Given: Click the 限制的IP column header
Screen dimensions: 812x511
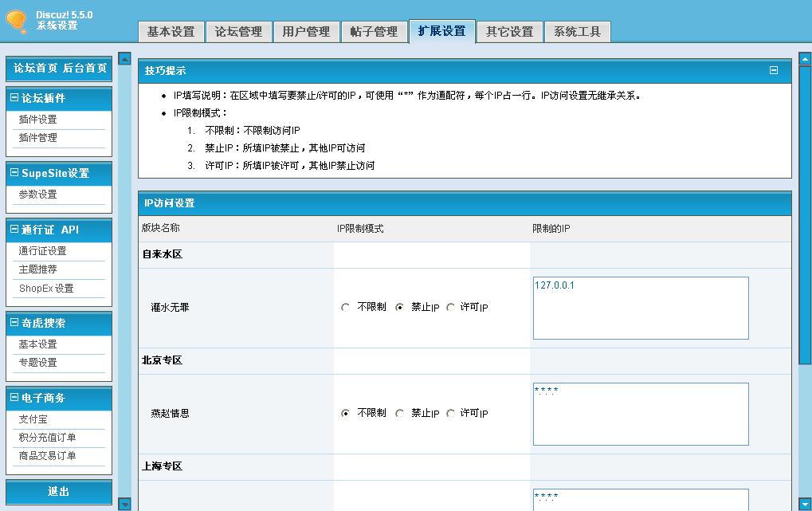Looking at the screenshot, I should 551,229.
